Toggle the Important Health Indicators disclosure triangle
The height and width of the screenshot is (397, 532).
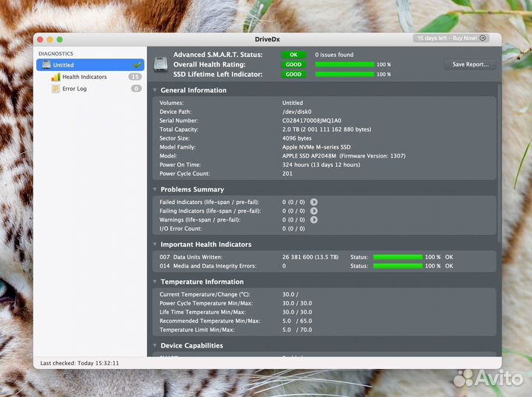pyautogui.click(x=155, y=245)
